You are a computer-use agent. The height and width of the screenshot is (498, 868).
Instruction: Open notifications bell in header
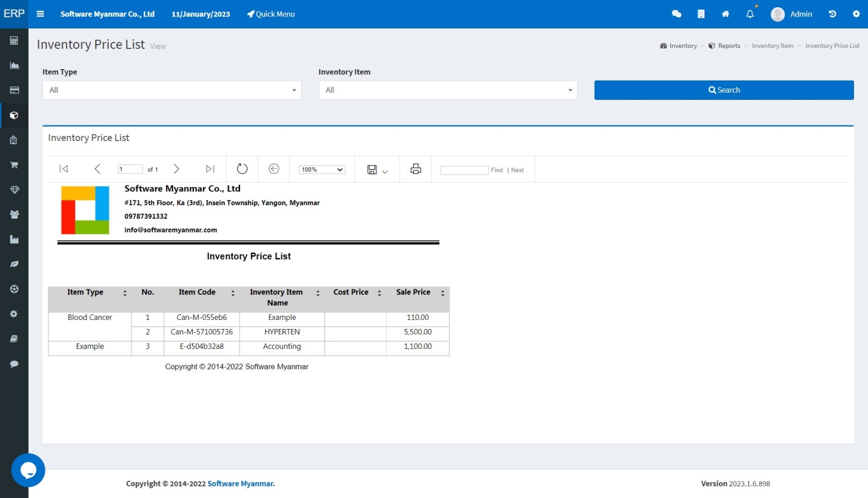click(750, 14)
